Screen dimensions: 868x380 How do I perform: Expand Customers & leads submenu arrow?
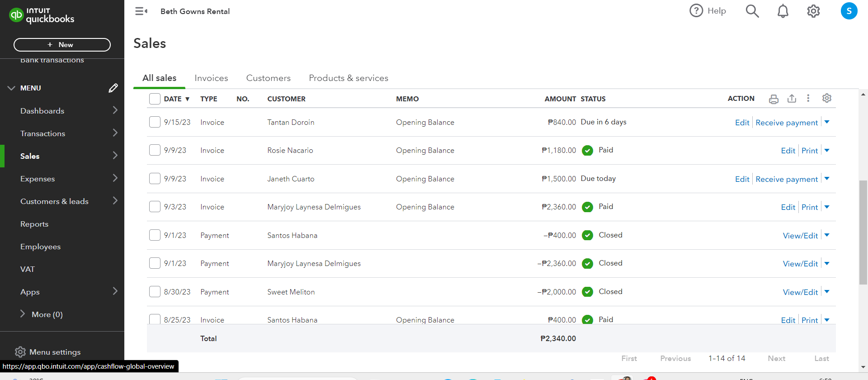click(x=115, y=200)
